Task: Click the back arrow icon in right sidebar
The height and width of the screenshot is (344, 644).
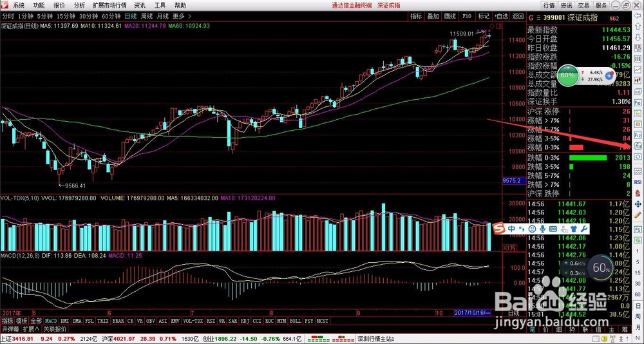Action: [x=639, y=15]
